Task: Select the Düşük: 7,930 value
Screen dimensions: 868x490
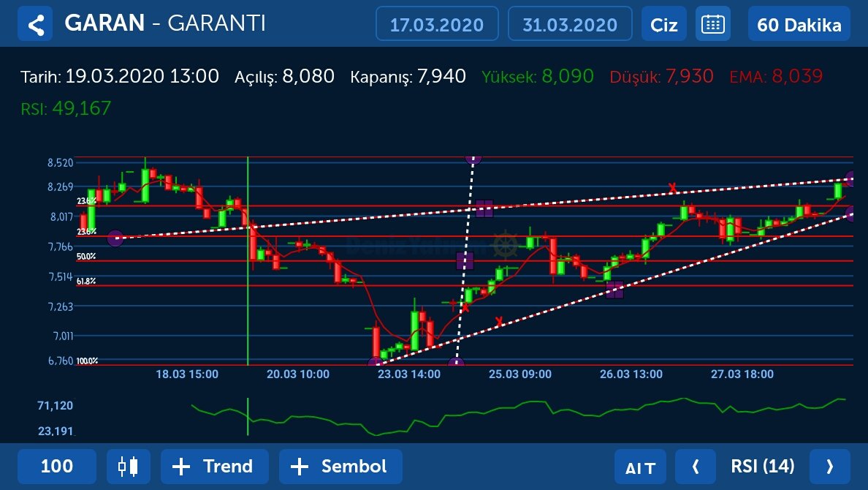Action: coord(661,76)
